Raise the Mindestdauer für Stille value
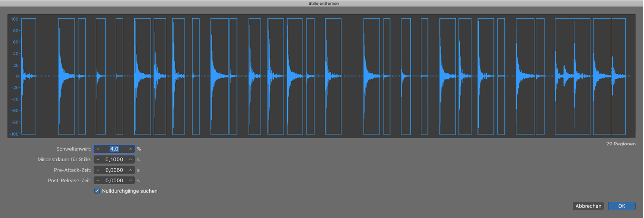644x218 pixels. coord(130,160)
